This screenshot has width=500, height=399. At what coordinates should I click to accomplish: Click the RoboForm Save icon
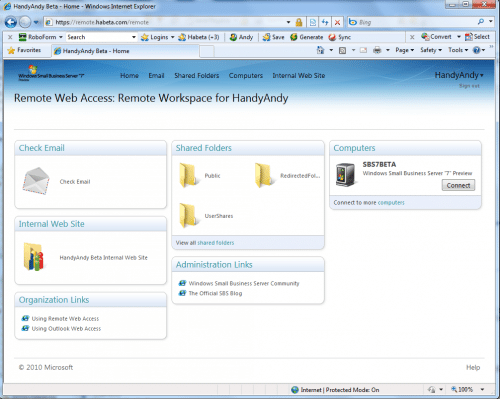tap(266, 37)
